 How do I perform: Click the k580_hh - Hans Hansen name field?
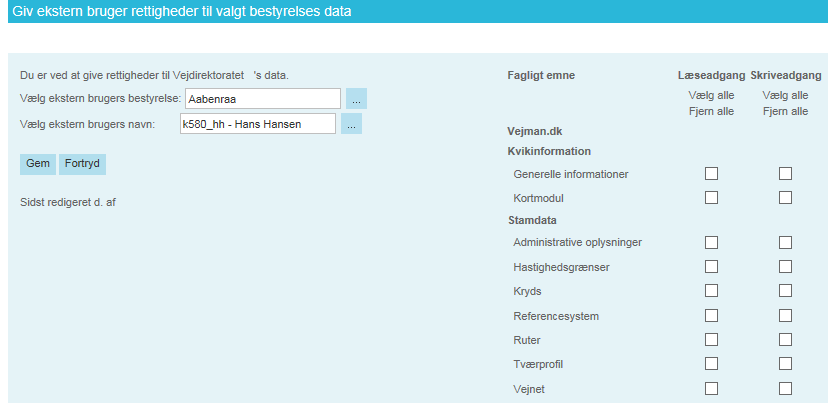pyautogui.click(x=255, y=124)
